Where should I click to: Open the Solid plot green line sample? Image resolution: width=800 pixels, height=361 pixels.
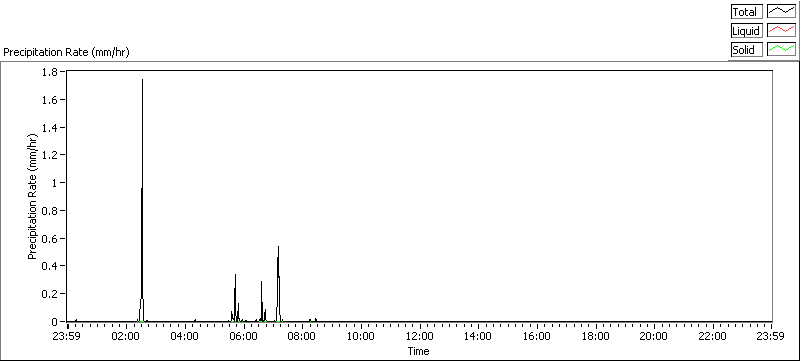click(781, 49)
